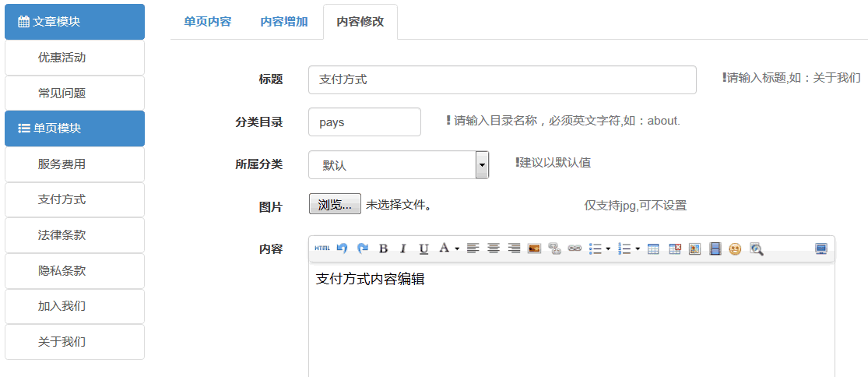Expand the ordered numbered list dropdown
This screenshot has height=377, width=868.
pyautogui.click(x=638, y=248)
